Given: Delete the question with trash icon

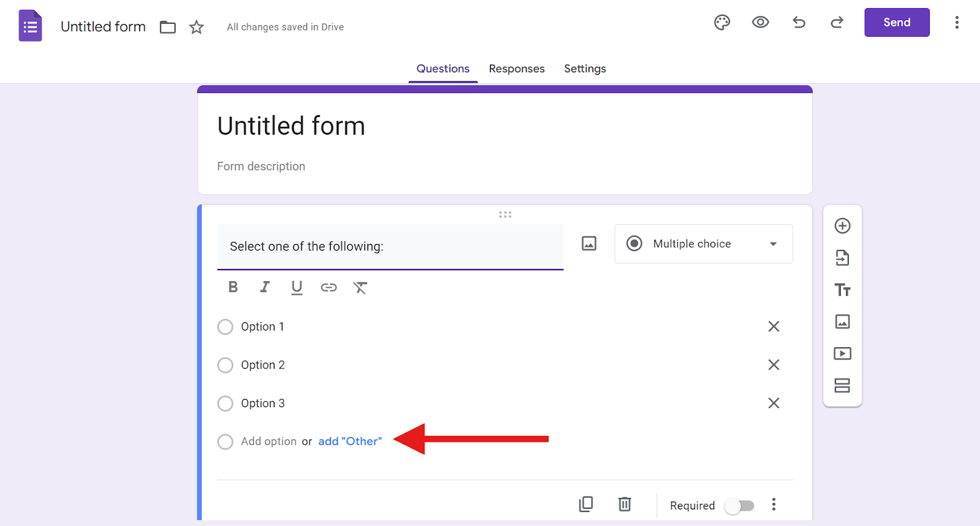Looking at the screenshot, I should 624,504.
